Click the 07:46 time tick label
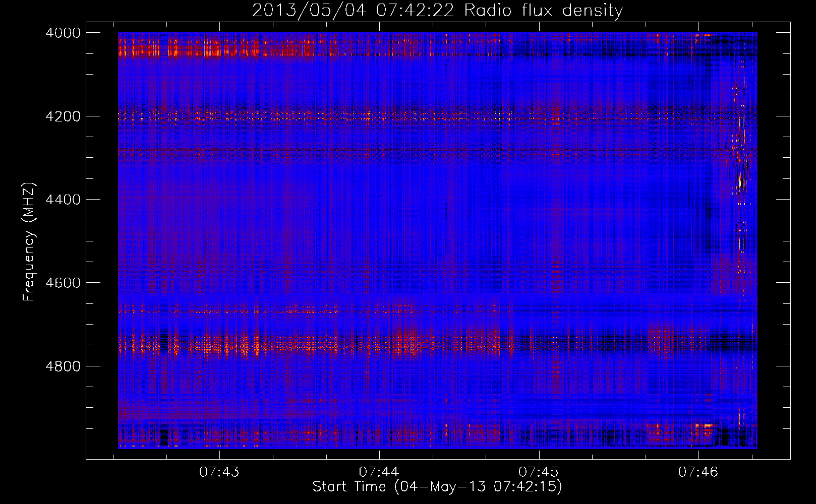The image size is (816, 504). coord(698,472)
